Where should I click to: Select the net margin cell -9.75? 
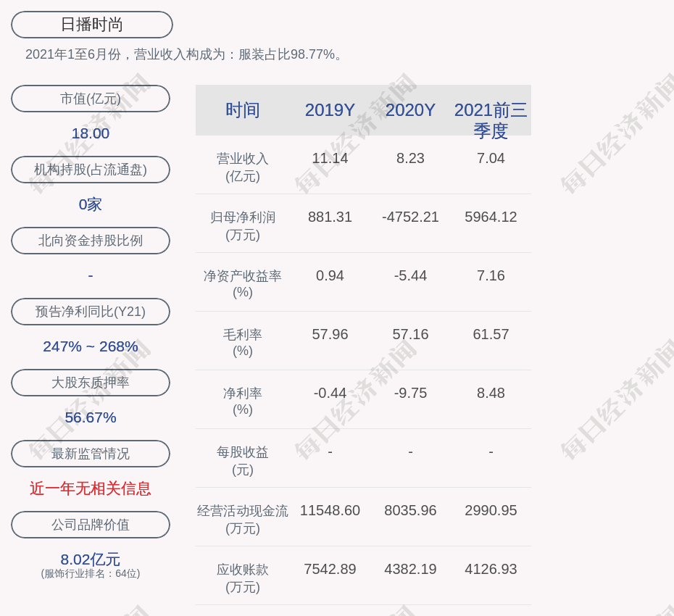coord(410,393)
